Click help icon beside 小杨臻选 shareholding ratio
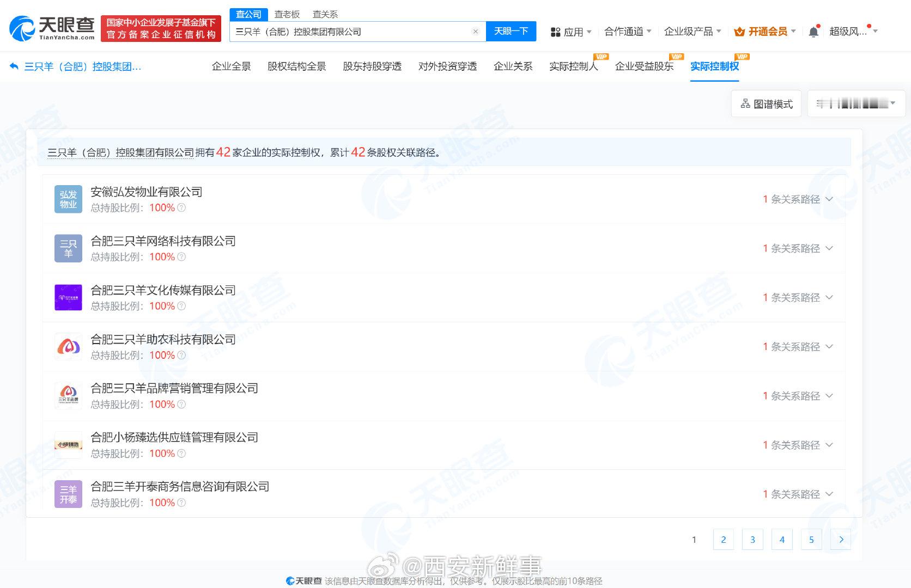 click(x=182, y=454)
